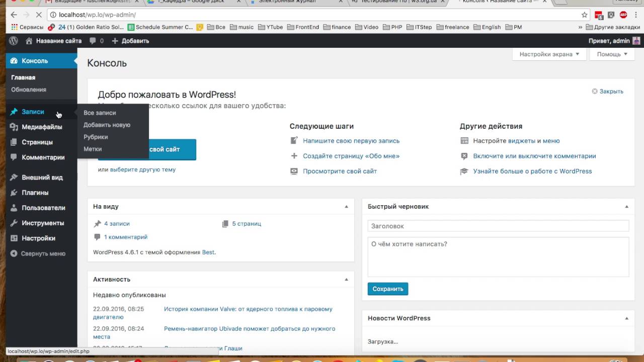The image size is (644, 362).
Task: Click «Напишите свою первую запись» link
Action: (351, 141)
